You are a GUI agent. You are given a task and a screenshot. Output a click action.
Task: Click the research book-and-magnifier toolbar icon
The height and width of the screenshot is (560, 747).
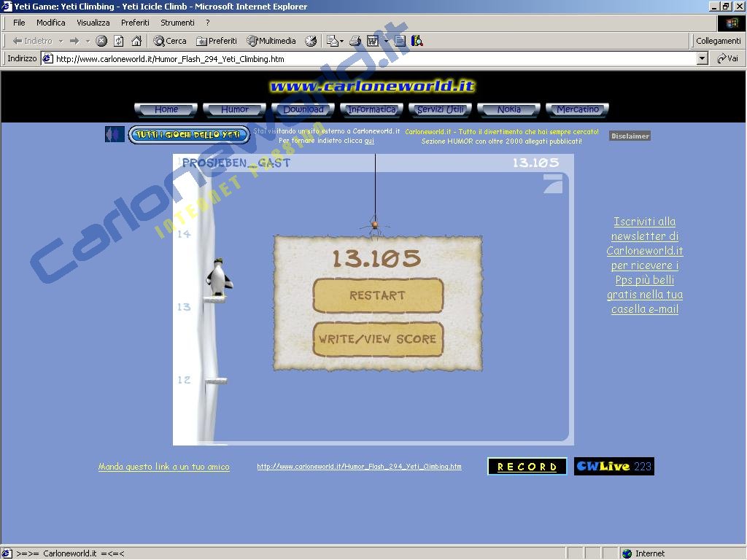coord(417,41)
